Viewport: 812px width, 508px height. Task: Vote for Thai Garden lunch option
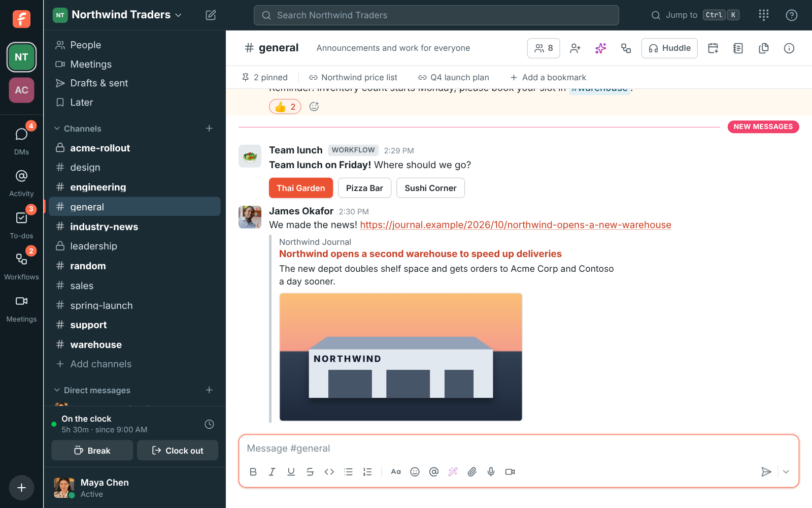click(x=301, y=188)
